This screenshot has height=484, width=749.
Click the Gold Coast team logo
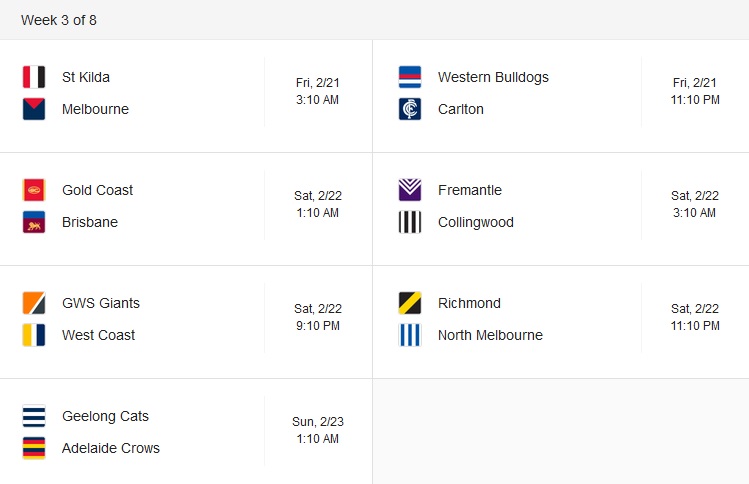point(34,190)
